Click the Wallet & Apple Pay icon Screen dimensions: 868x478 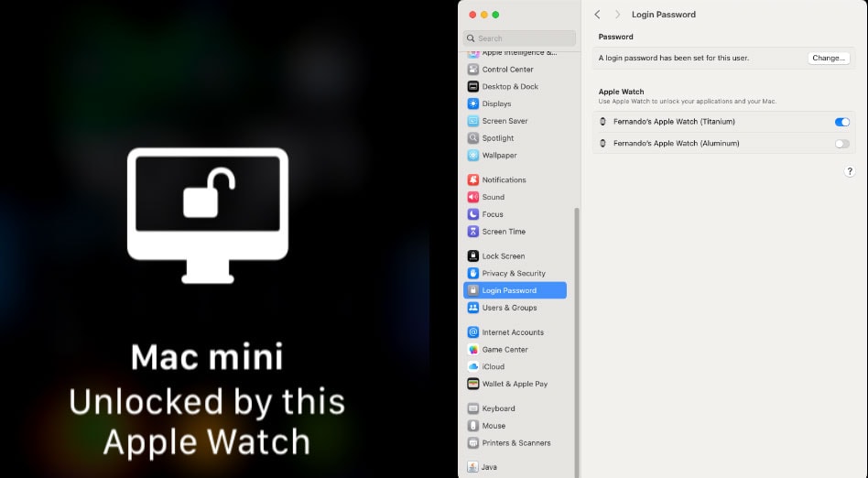(x=473, y=385)
